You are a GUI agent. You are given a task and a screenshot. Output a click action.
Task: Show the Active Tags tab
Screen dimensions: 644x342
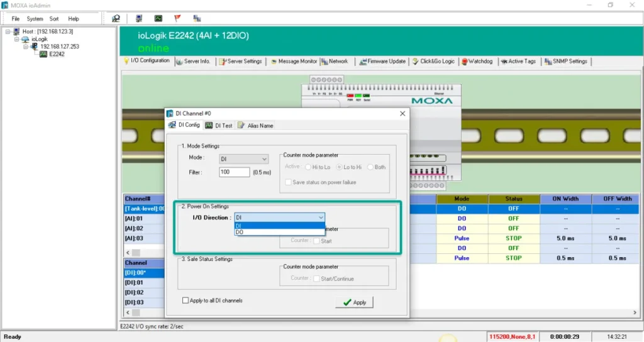(x=518, y=61)
